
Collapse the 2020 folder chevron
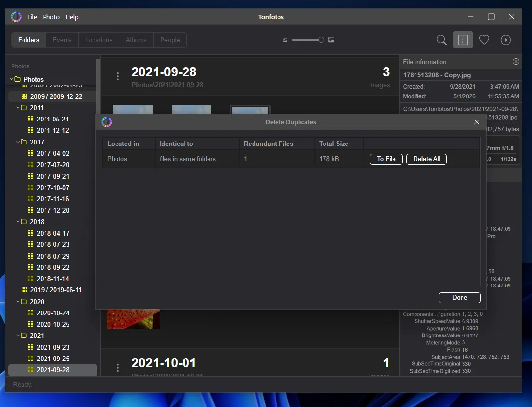[18, 301]
